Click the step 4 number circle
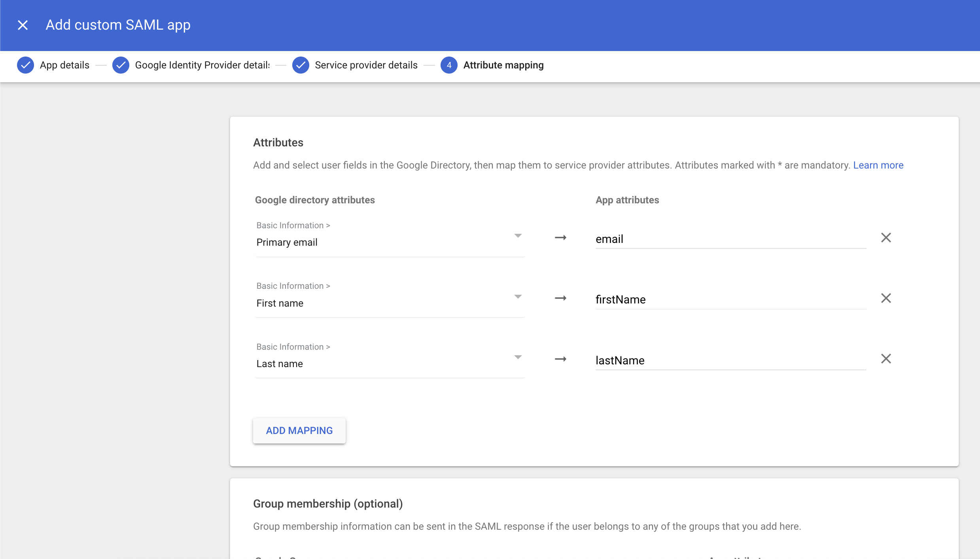Screen dimensions: 980x559 449,65
